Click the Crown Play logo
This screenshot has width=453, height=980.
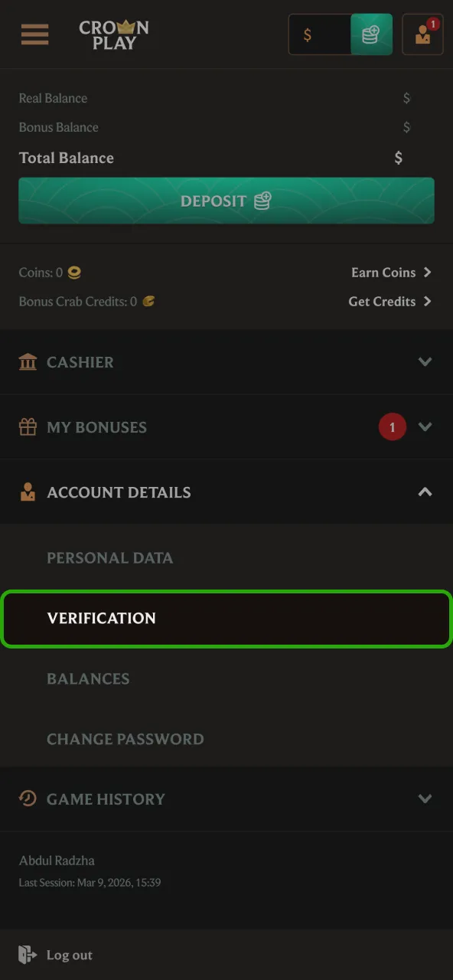coord(114,34)
